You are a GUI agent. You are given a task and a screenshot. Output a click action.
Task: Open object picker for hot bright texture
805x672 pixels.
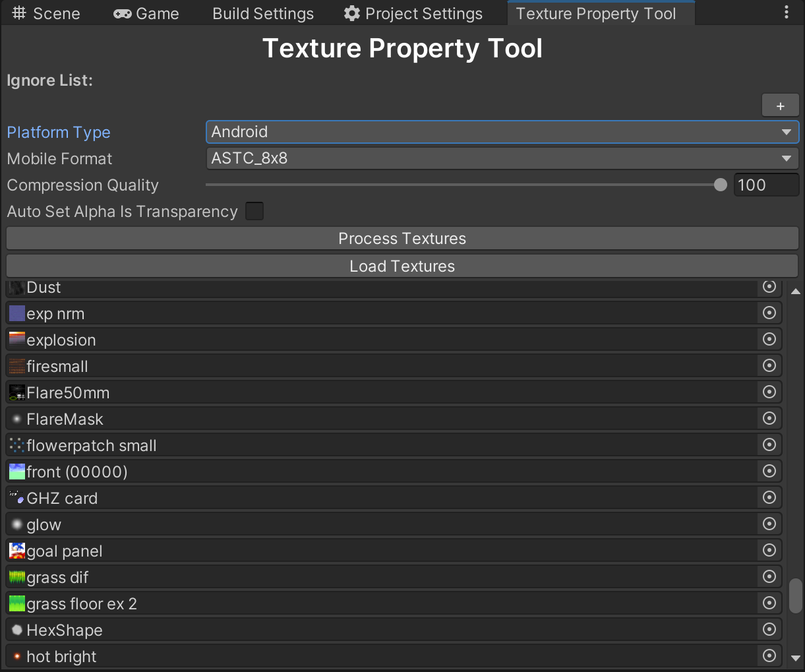(769, 656)
